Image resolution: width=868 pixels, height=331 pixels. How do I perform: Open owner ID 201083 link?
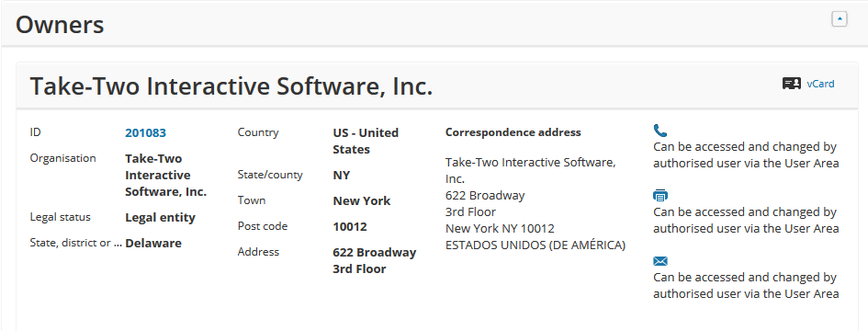pyautogui.click(x=146, y=132)
